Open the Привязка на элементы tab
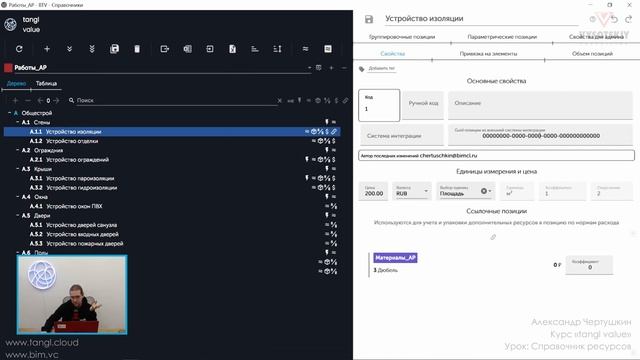The width and height of the screenshot is (640, 360). click(x=488, y=53)
